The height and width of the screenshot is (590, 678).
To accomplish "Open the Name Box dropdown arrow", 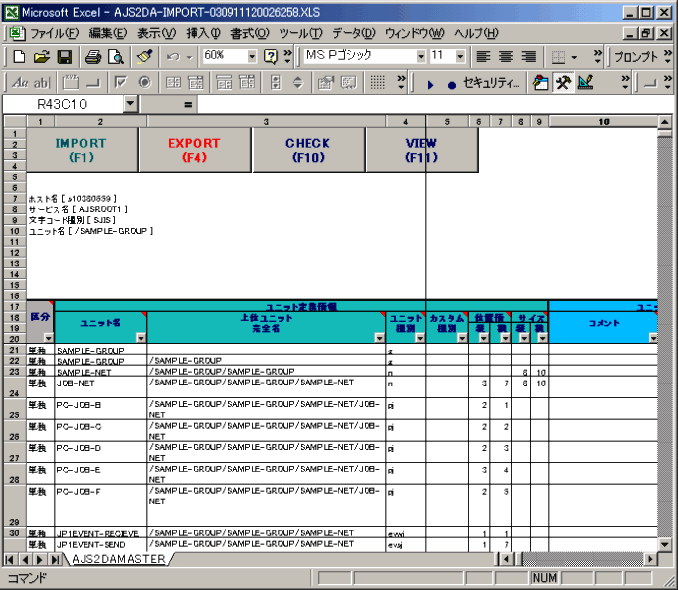I will 130,104.
